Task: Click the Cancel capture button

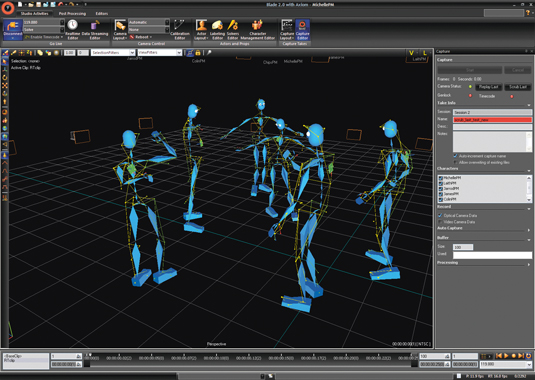Action: (518, 70)
